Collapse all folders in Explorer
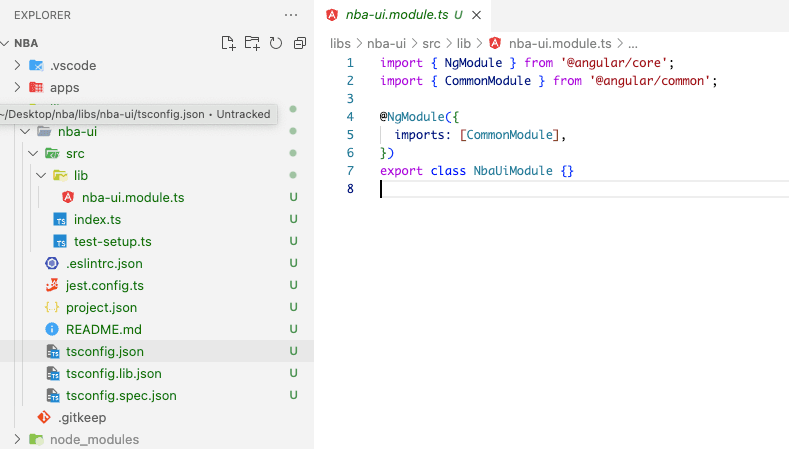The height and width of the screenshot is (449, 789). 300,43
